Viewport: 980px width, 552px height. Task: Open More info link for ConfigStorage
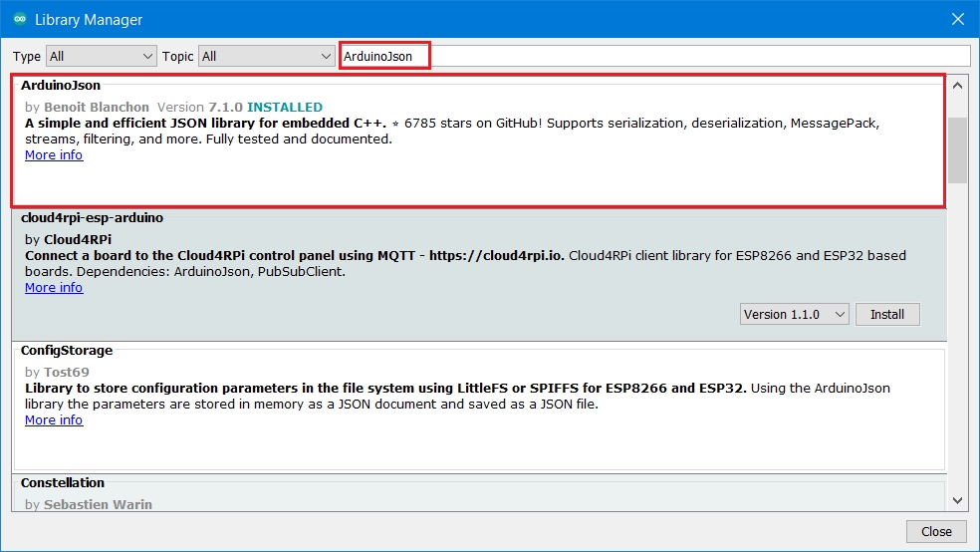pos(54,420)
